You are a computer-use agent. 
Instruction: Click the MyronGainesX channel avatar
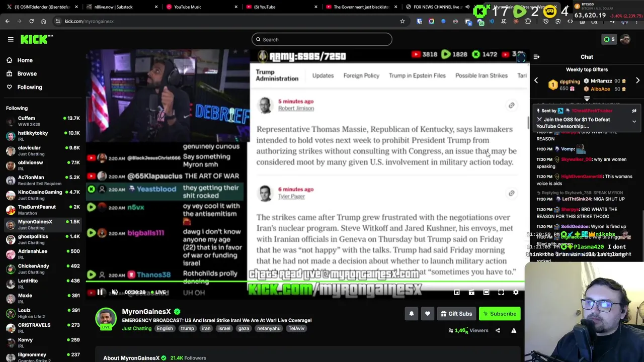click(x=106, y=319)
